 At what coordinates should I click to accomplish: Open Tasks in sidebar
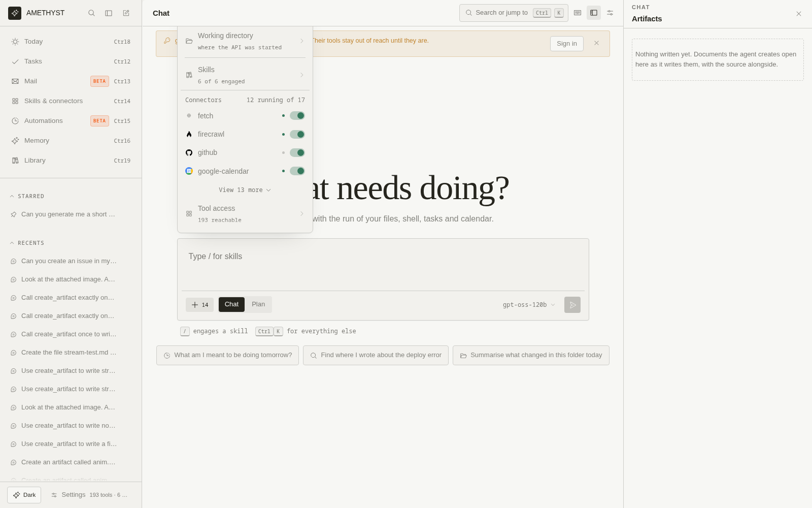71,61
